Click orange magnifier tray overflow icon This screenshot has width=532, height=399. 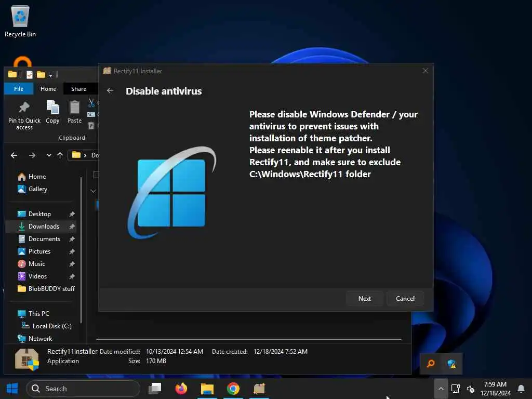[x=431, y=364]
